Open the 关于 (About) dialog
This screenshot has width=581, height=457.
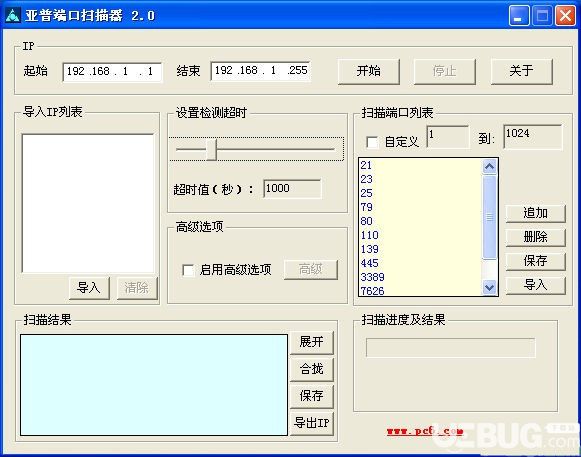(x=522, y=71)
